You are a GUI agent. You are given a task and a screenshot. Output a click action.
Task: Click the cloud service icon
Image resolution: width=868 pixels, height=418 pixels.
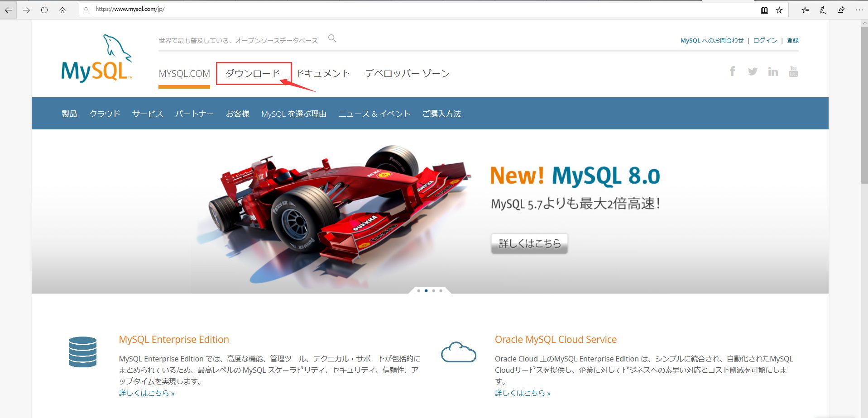(x=459, y=352)
